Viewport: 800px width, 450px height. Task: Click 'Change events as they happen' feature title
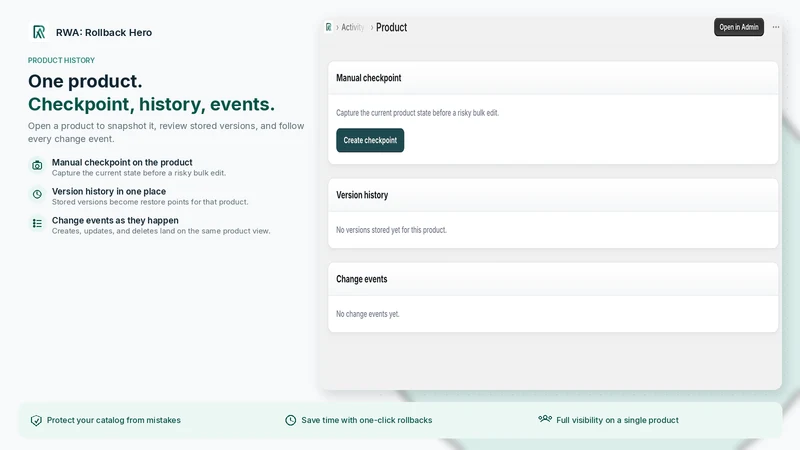[x=115, y=220]
